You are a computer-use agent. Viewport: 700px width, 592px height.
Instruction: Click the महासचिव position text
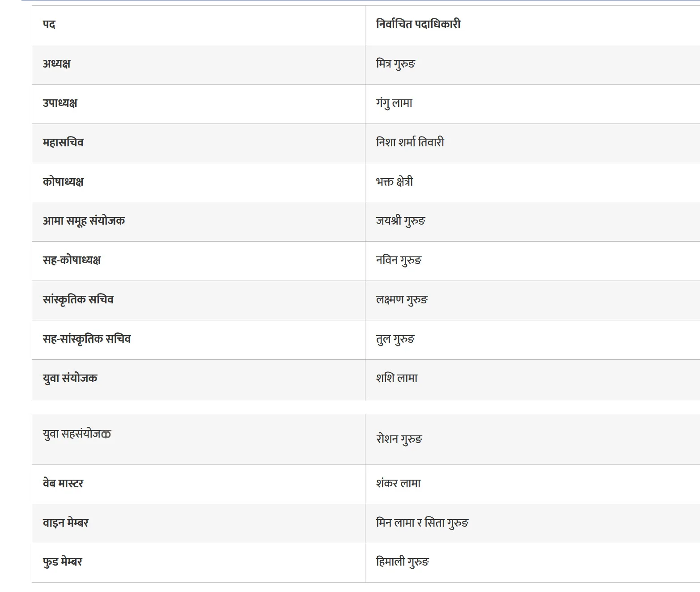point(63,143)
